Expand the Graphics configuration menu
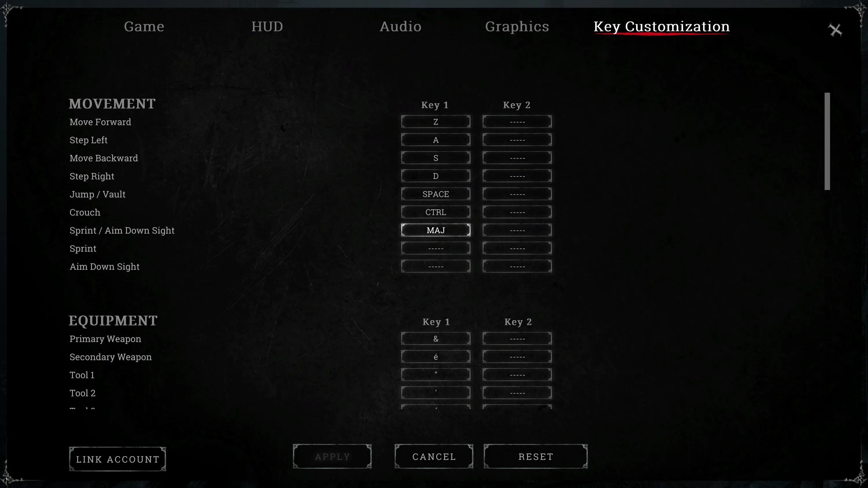Screen dimensions: 868x488 coord(517,26)
